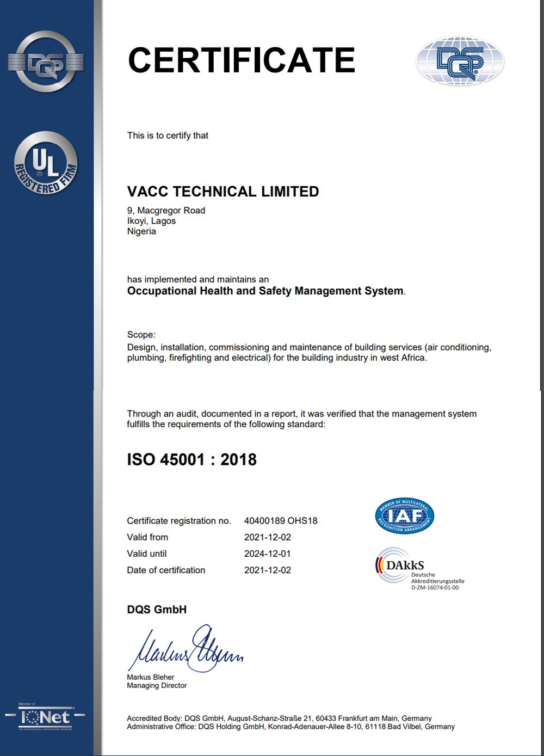This screenshot has width=544, height=756.
Task: Click the Accredited Body footer line
Action: [279, 718]
